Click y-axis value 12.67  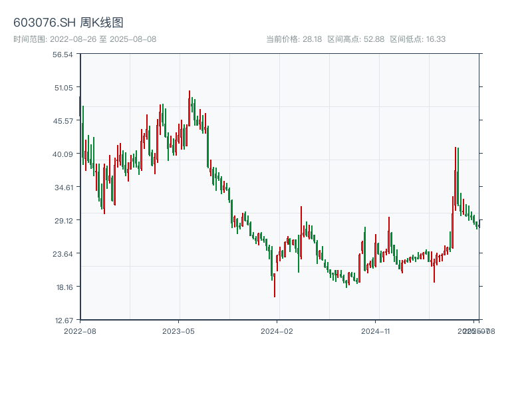(64, 321)
